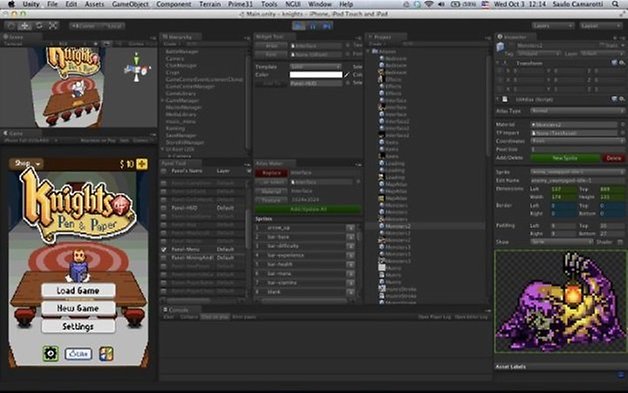Click the GameObject cube icon in Inspector
628x393 pixels.
point(501,47)
